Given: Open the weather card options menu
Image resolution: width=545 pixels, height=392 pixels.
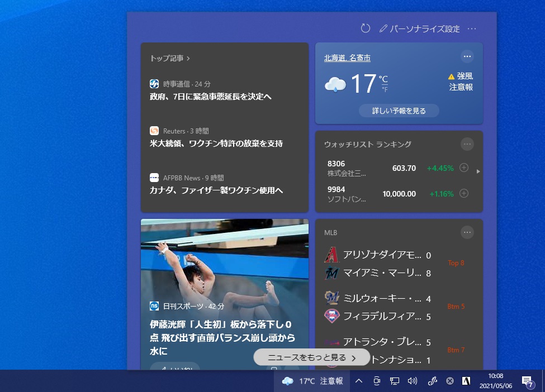Looking at the screenshot, I should tap(467, 56).
